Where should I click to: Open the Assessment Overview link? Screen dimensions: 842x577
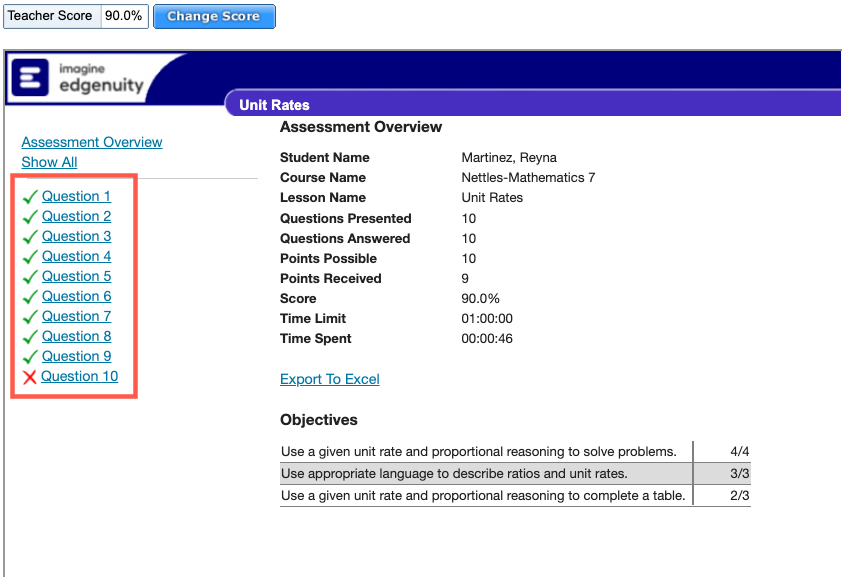(x=92, y=142)
